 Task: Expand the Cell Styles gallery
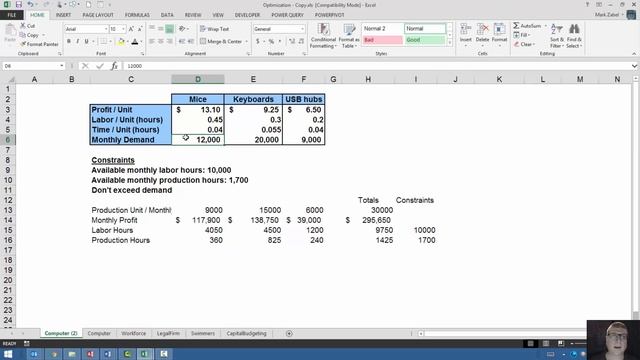tap(450, 42)
